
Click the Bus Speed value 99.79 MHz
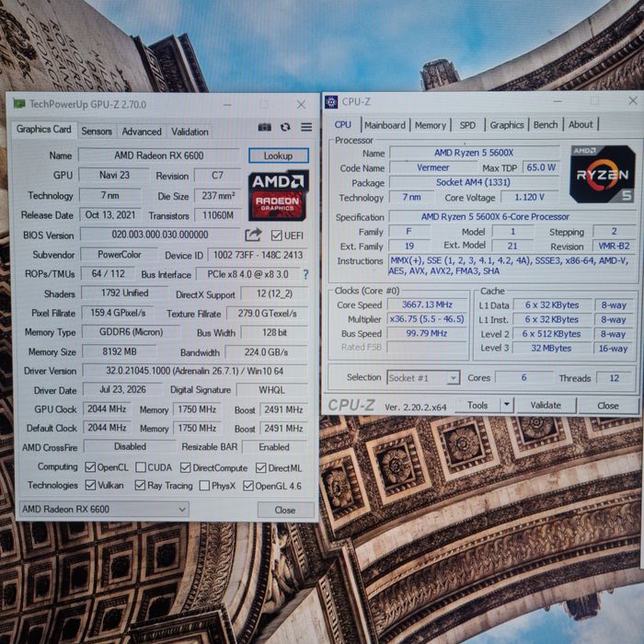(427, 333)
